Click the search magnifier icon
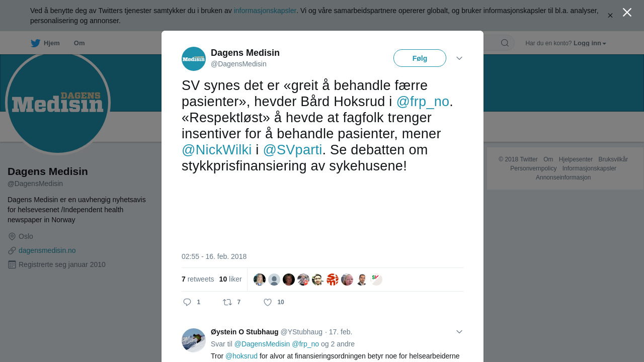The height and width of the screenshot is (362, 644). pyautogui.click(x=505, y=43)
